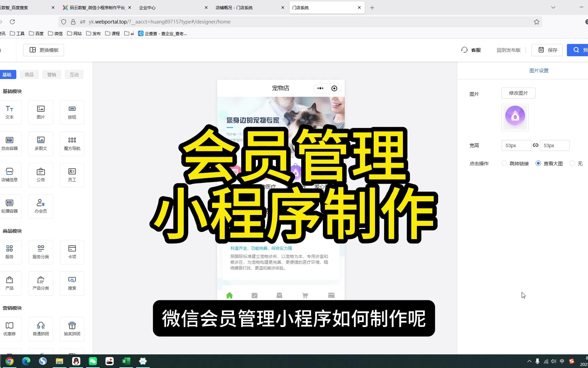This screenshot has width=588, height=368.
Task: Add the 抽奖拼团 module
Action: [x=72, y=329]
